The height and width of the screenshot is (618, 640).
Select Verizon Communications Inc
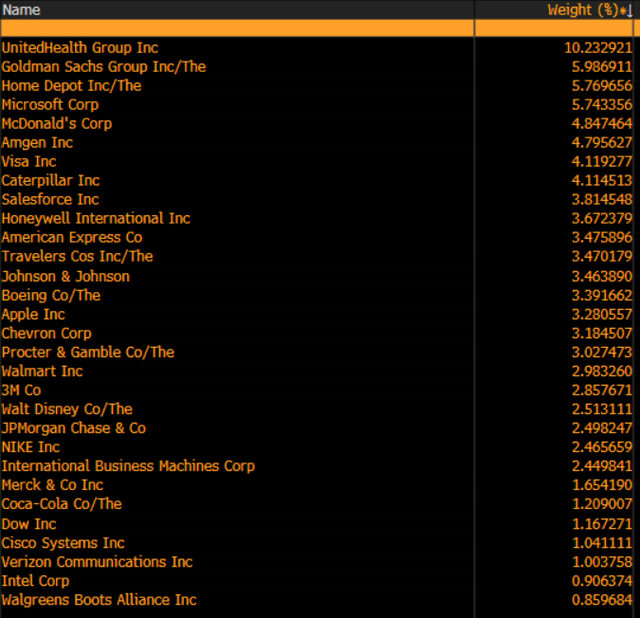[x=97, y=562]
